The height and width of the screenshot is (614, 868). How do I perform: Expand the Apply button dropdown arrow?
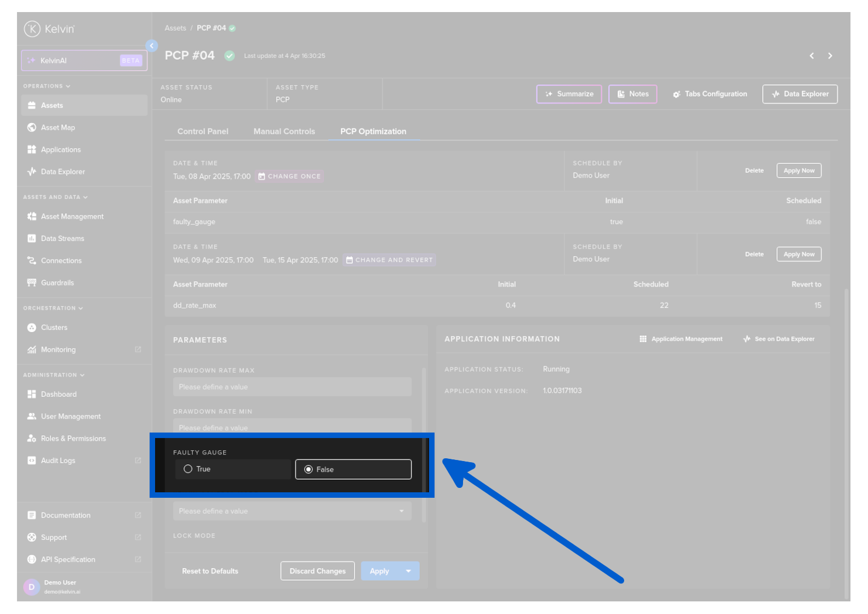(408, 571)
